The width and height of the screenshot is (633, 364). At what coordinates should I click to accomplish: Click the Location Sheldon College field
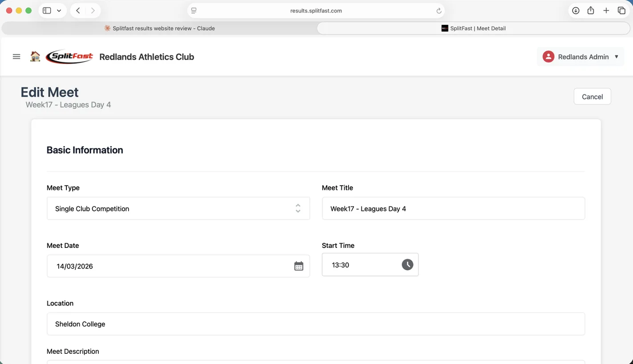[316, 324]
